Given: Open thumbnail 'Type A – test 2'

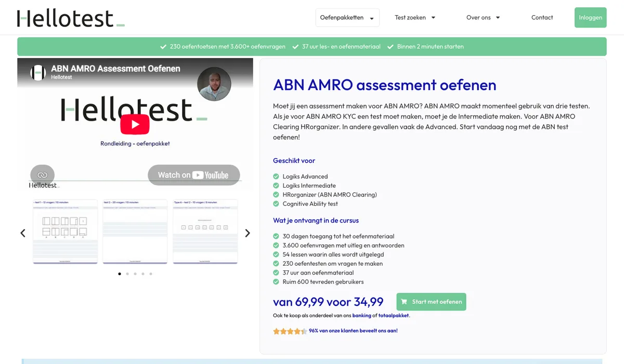Looking at the screenshot, I should point(205,231).
